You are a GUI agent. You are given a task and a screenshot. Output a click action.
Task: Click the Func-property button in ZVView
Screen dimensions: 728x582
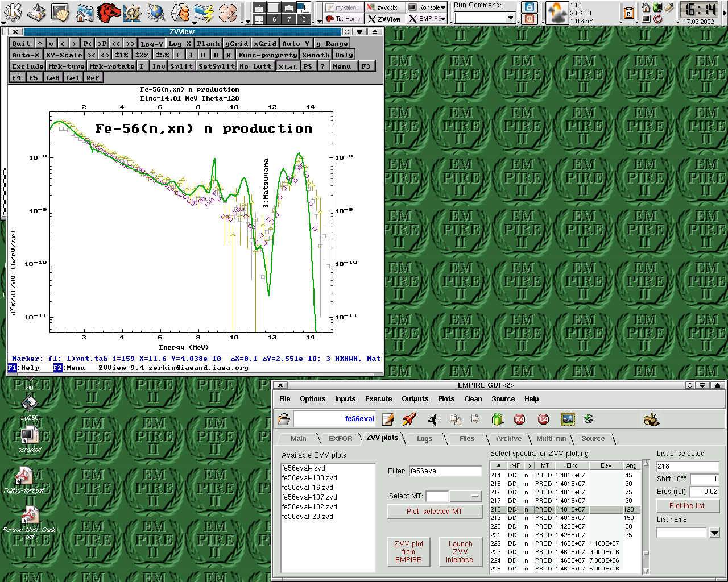coord(268,55)
